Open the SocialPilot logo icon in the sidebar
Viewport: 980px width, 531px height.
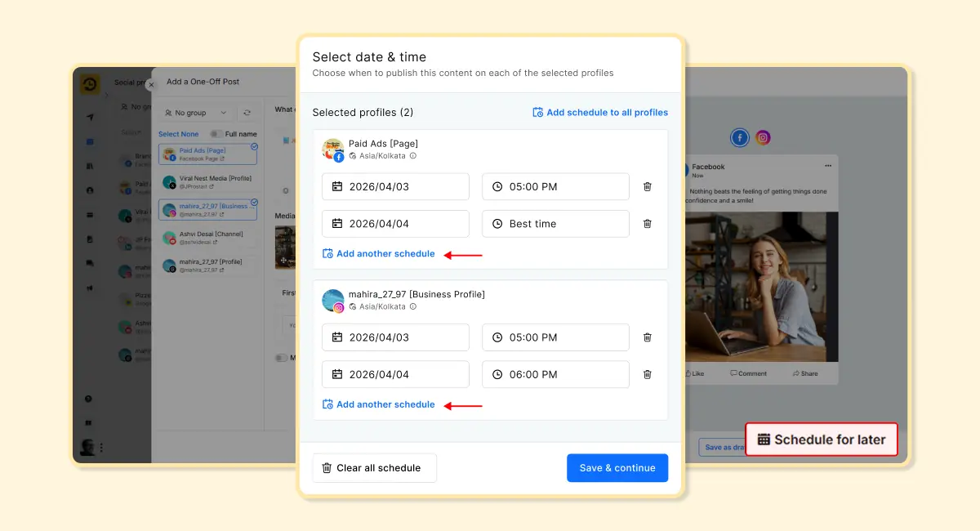(x=90, y=83)
